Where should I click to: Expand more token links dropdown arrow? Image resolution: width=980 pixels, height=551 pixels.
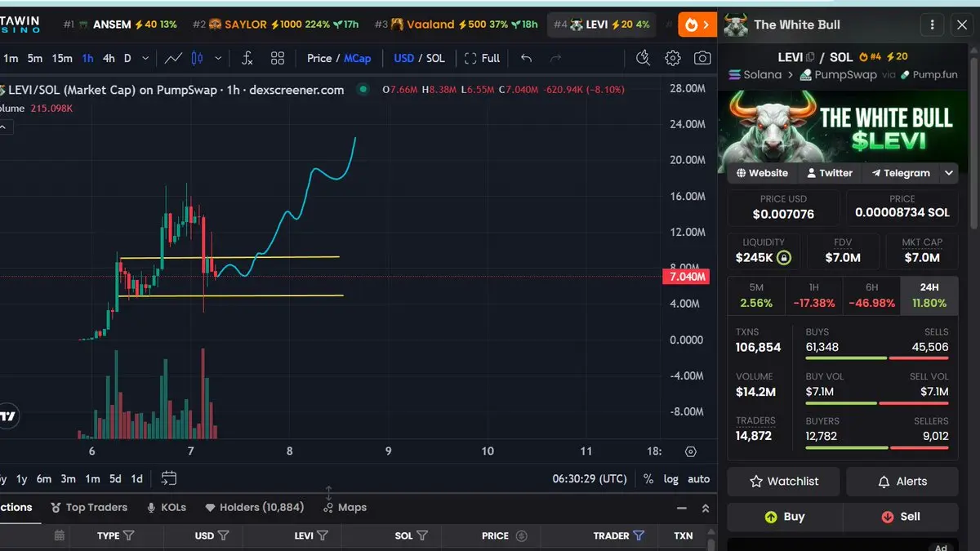[949, 173]
